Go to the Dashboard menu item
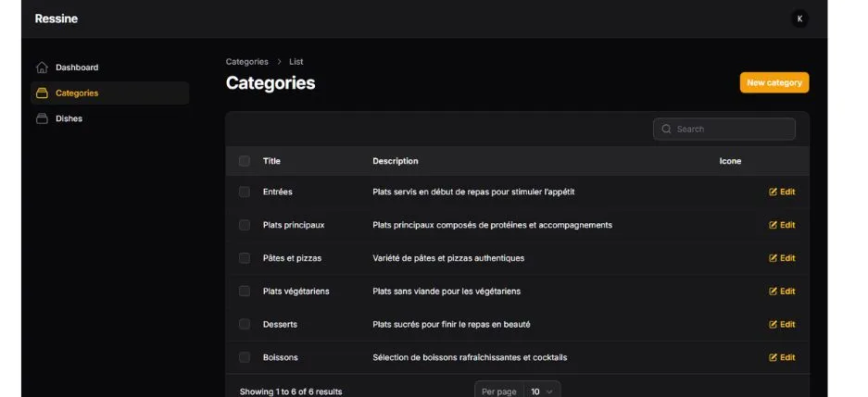This screenshot has height=397, width=868. click(76, 68)
